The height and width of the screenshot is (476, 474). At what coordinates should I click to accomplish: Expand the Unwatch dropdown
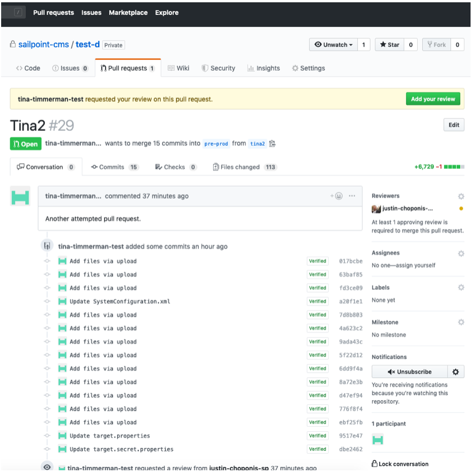(334, 45)
